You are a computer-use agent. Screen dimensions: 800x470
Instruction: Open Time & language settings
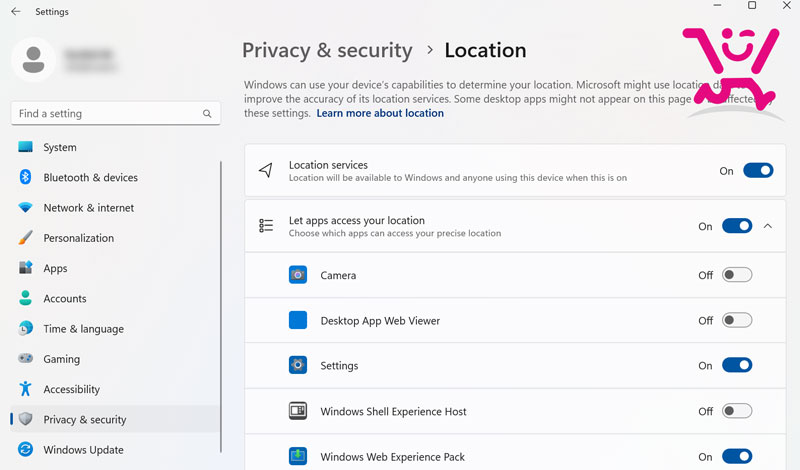[x=84, y=329]
